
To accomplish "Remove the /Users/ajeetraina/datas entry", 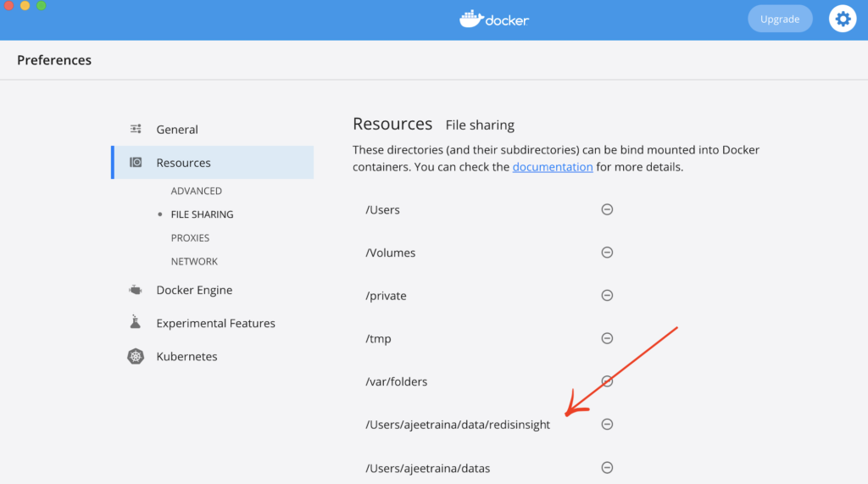I will [x=607, y=467].
